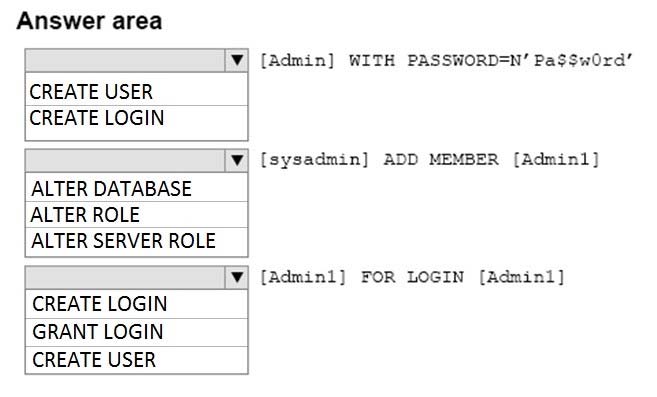Screen dimensions: 657x397
Task: Click the Answer area heading
Action: point(89,21)
